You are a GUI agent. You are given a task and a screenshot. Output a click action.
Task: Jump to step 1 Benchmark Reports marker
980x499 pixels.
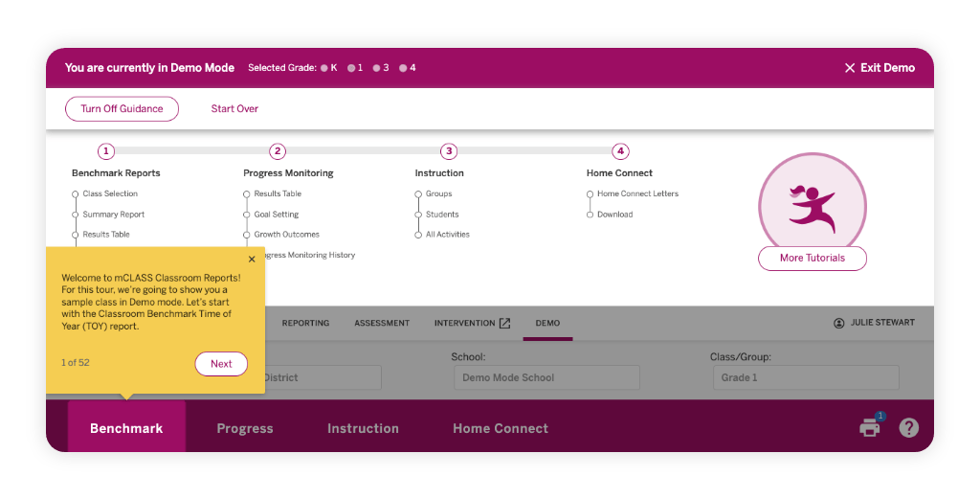click(x=106, y=151)
